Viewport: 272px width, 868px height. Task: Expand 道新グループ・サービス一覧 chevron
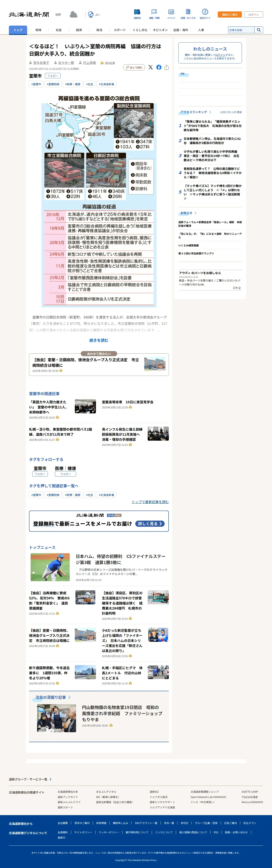pos(51,779)
